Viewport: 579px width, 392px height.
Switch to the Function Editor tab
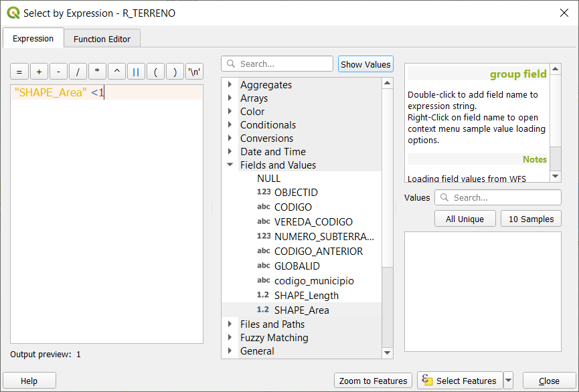tap(102, 39)
